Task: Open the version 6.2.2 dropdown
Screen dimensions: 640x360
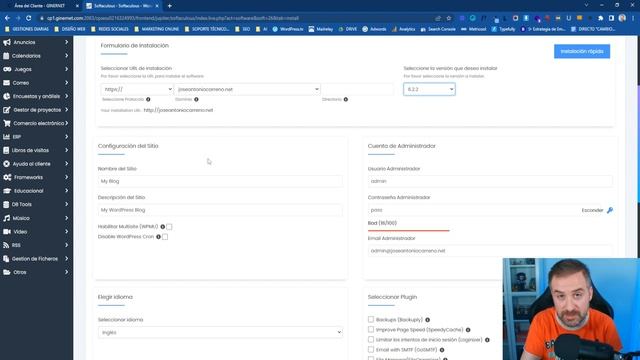Action: pyautogui.click(x=429, y=89)
